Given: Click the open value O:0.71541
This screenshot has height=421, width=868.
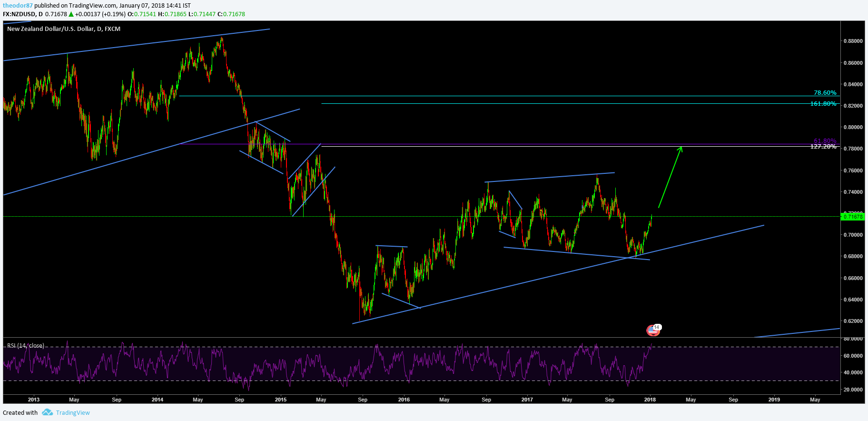Looking at the screenshot, I should pos(142,14).
